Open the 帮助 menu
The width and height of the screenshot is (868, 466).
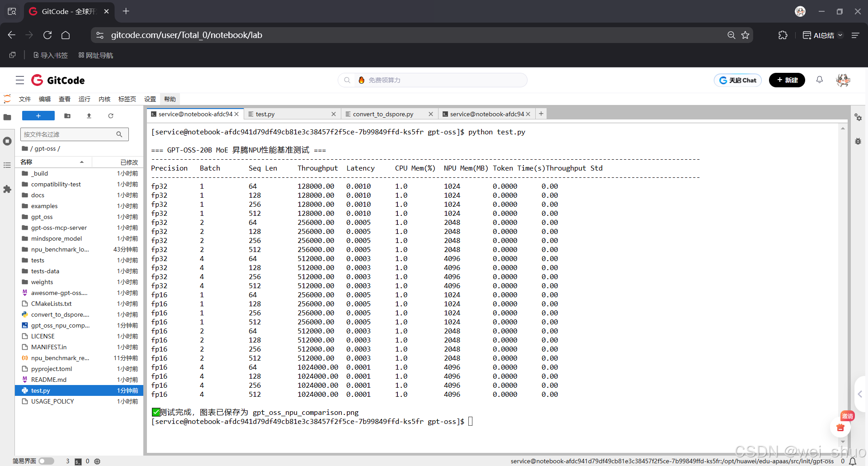(170, 99)
